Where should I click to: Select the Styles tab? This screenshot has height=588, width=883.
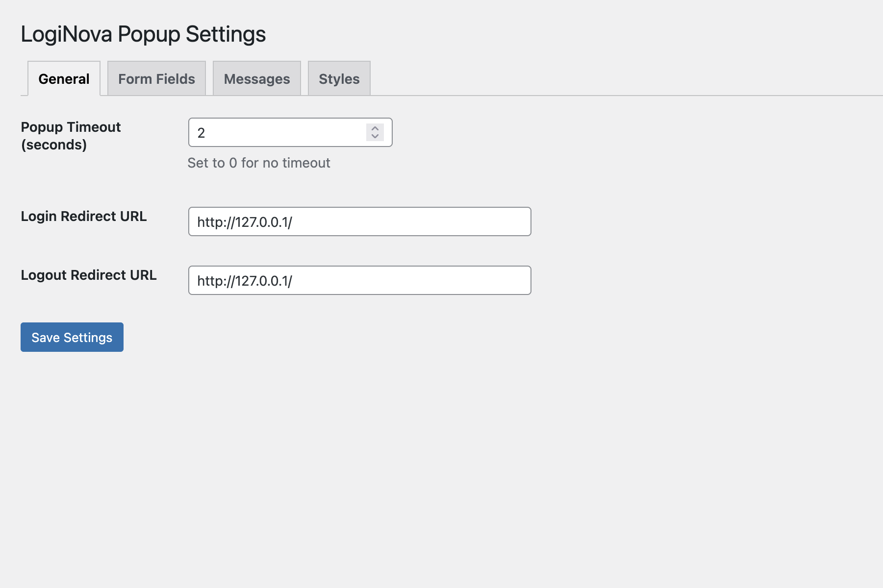coord(339,79)
